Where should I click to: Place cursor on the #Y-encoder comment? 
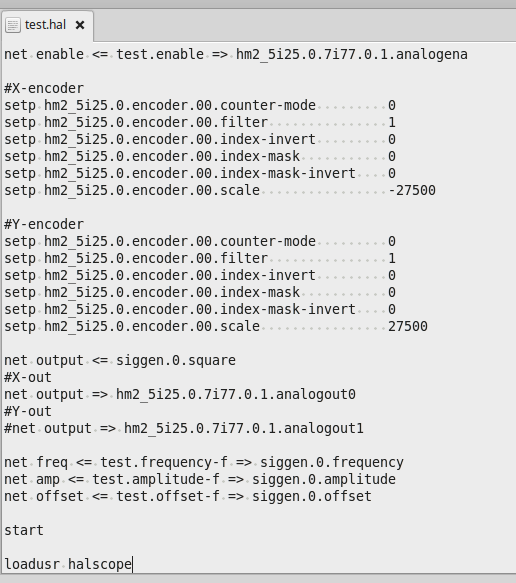[44, 225]
